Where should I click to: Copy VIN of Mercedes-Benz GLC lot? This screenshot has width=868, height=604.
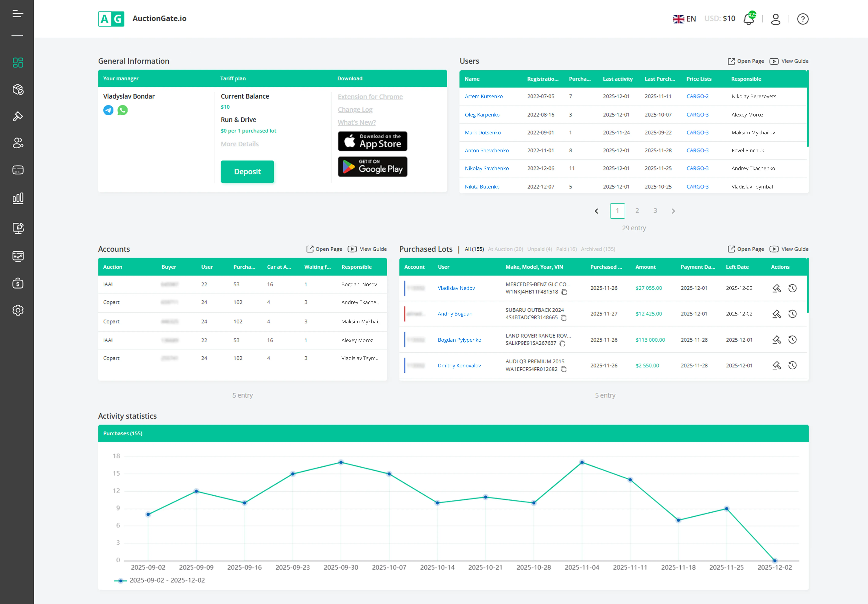564,292
